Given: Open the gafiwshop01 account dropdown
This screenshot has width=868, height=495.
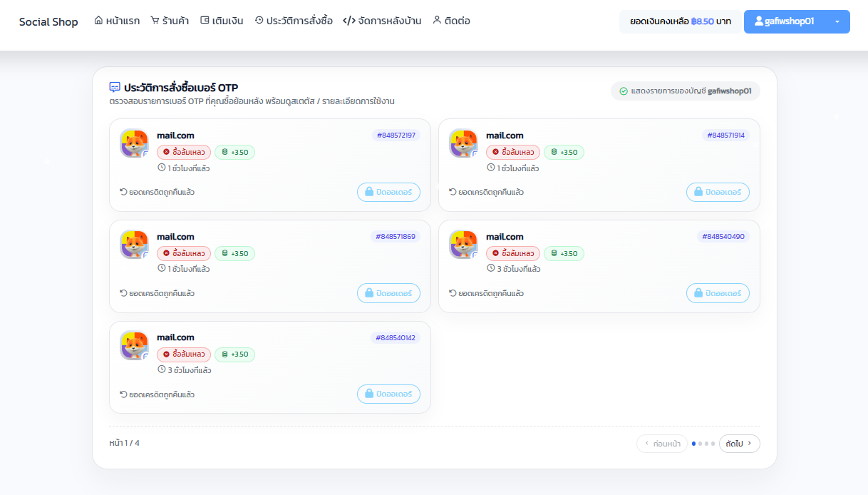Looking at the screenshot, I should 797,21.
